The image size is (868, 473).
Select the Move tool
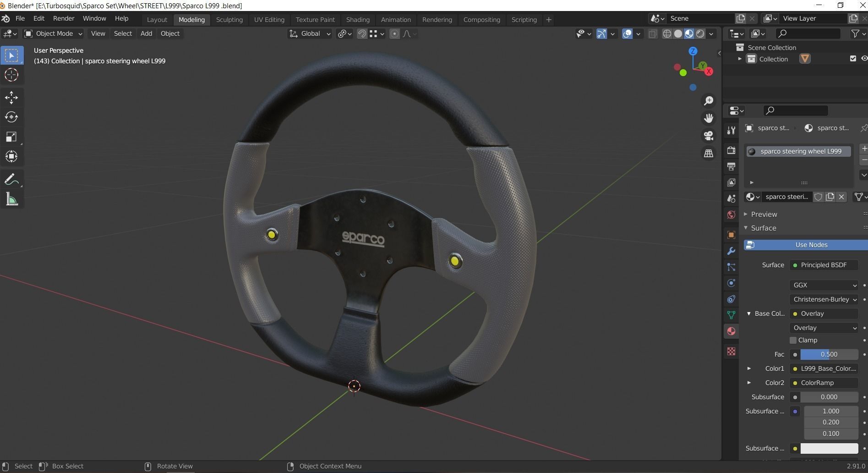click(11, 97)
